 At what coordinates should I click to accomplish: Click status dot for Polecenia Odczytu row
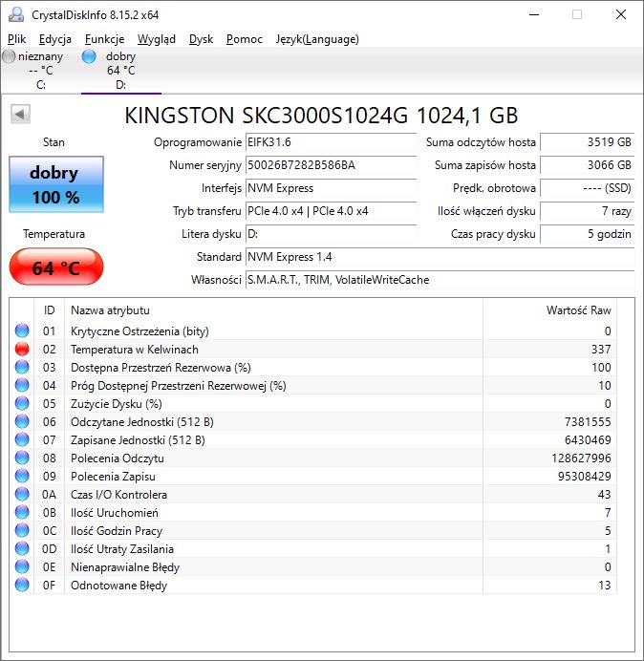22,458
